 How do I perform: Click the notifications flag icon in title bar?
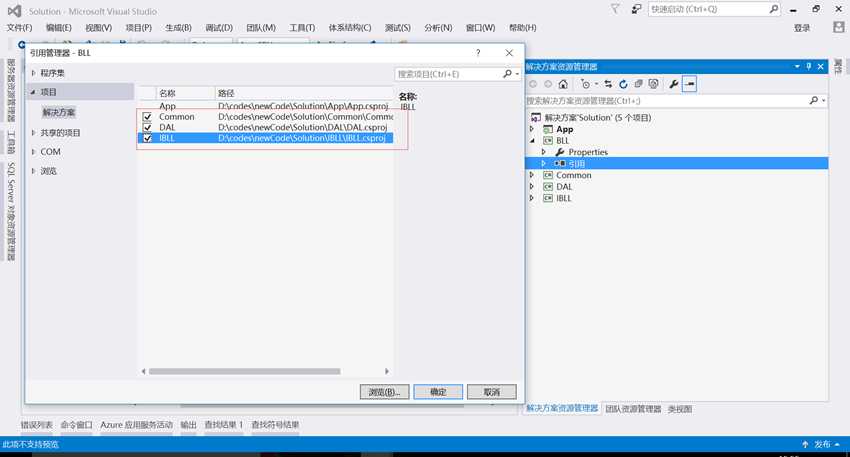click(x=615, y=9)
